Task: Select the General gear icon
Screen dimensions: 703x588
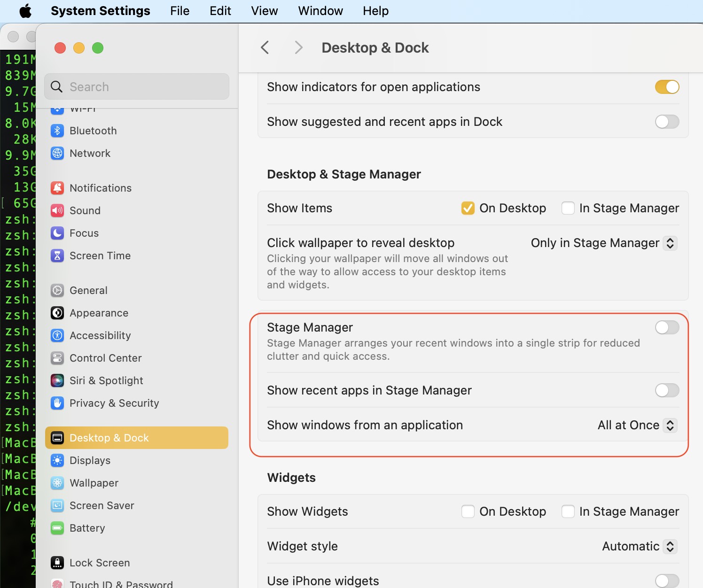Action: click(57, 290)
